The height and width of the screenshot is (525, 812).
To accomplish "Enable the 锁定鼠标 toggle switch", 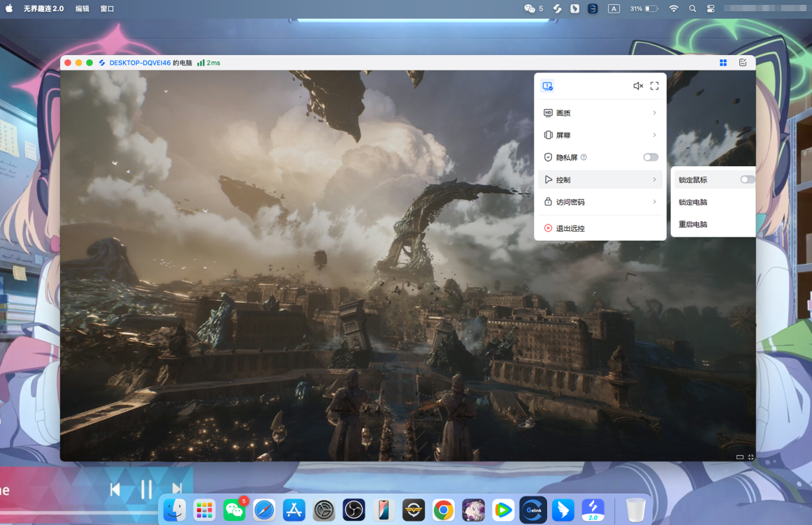I will 747,179.
